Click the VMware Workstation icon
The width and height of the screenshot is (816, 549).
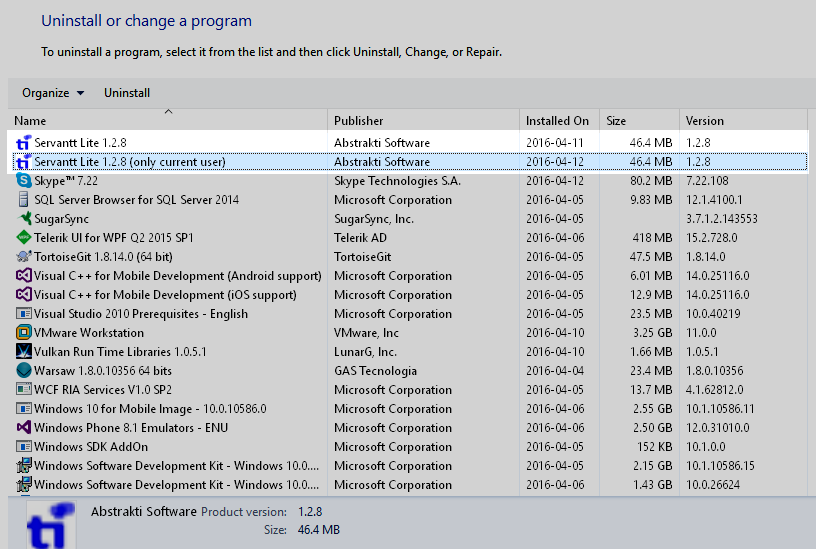click(24, 333)
